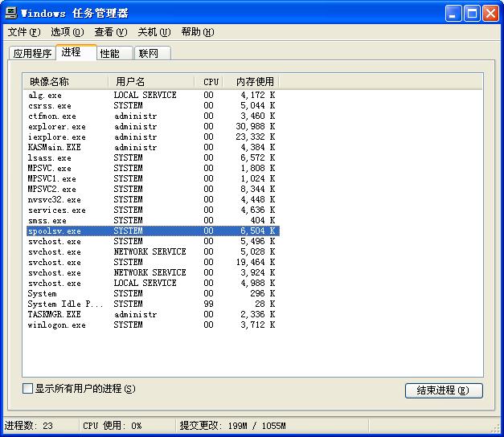Image resolution: width=504 pixels, height=437 pixels.
Task: Click the 结束进程(E) button
Action: pos(444,390)
